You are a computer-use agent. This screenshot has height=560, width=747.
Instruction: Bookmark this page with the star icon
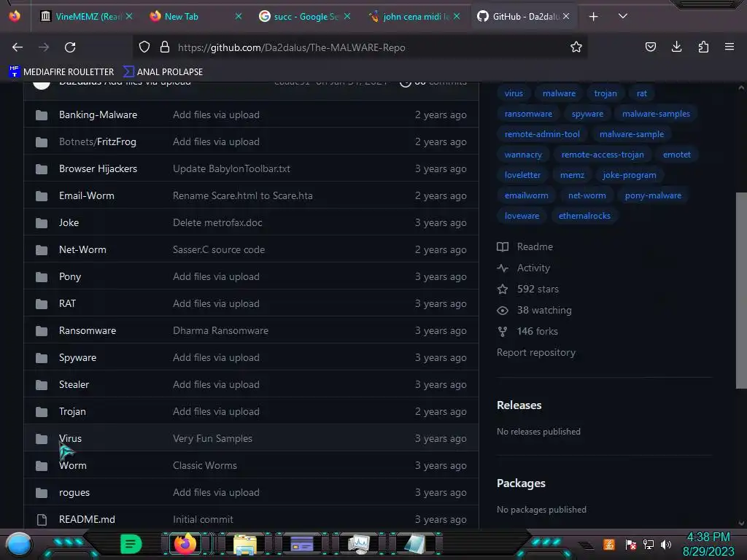point(576,47)
